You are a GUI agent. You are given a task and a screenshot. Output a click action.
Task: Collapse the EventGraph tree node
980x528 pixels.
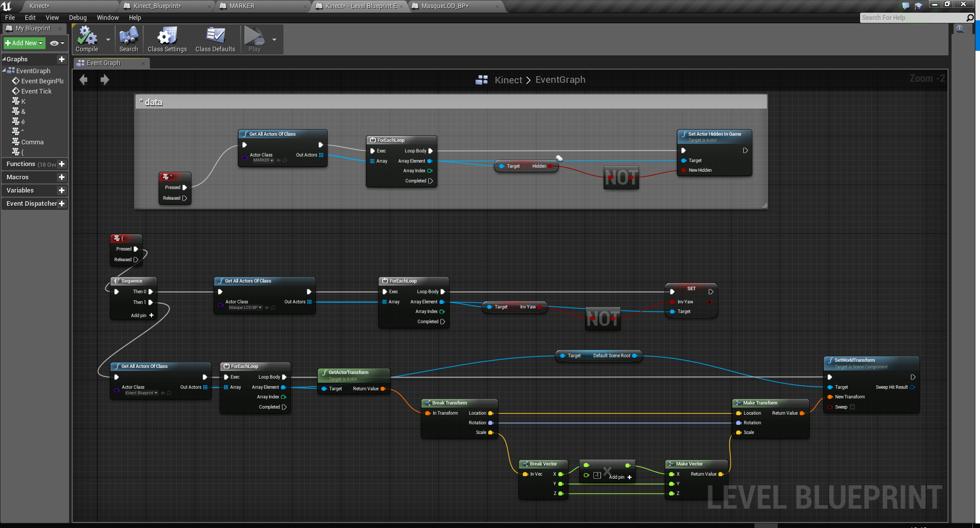(x=4, y=71)
